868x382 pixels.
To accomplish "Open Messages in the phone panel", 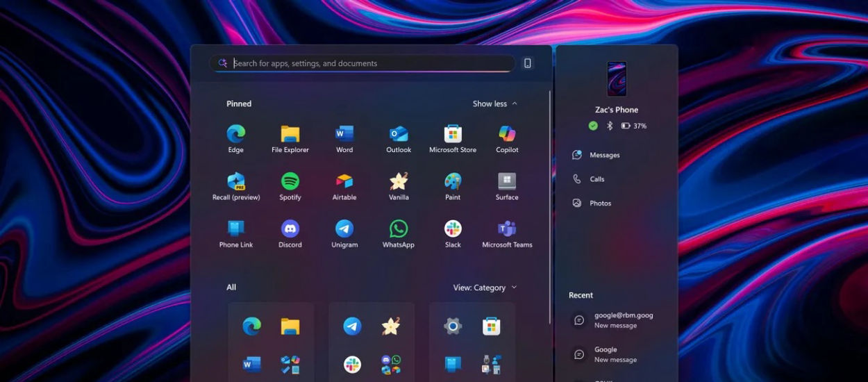I will pyautogui.click(x=604, y=155).
